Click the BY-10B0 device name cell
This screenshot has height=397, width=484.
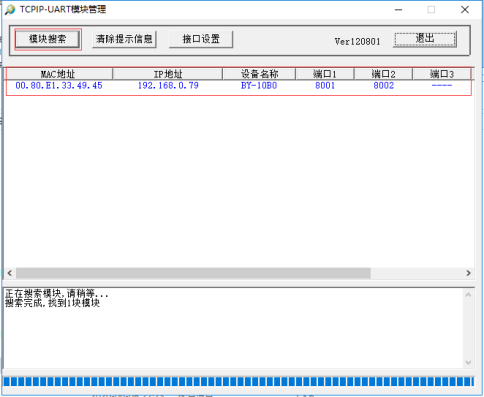point(259,86)
